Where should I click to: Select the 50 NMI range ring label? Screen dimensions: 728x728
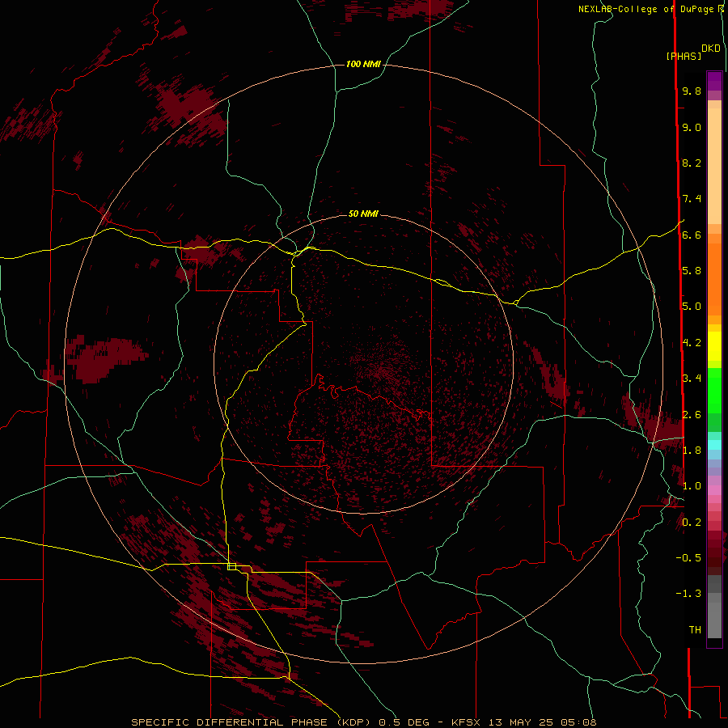[x=363, y=214]
